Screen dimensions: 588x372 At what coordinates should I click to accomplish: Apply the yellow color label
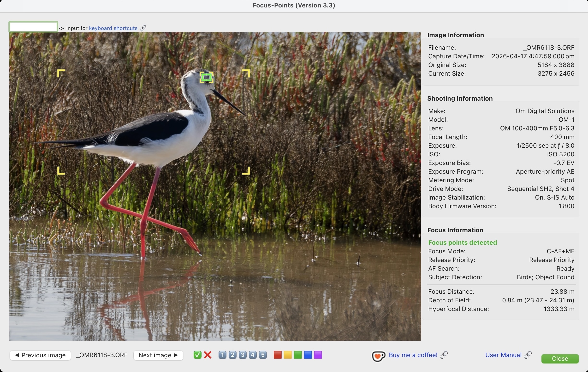coord(288,355)
